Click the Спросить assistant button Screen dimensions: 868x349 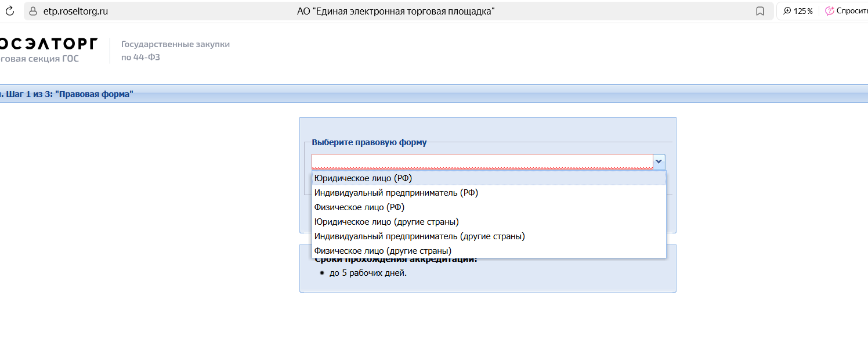[846, 11]
